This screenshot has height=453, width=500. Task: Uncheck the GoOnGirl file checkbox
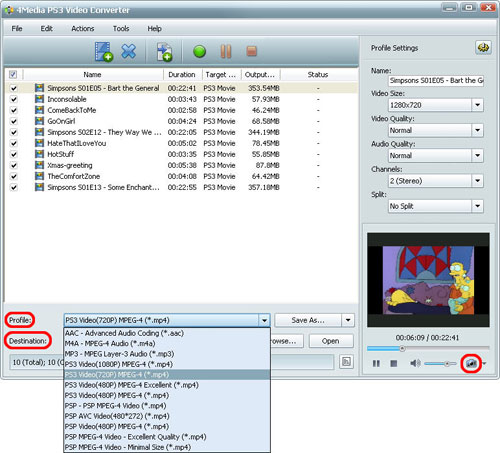13,121
